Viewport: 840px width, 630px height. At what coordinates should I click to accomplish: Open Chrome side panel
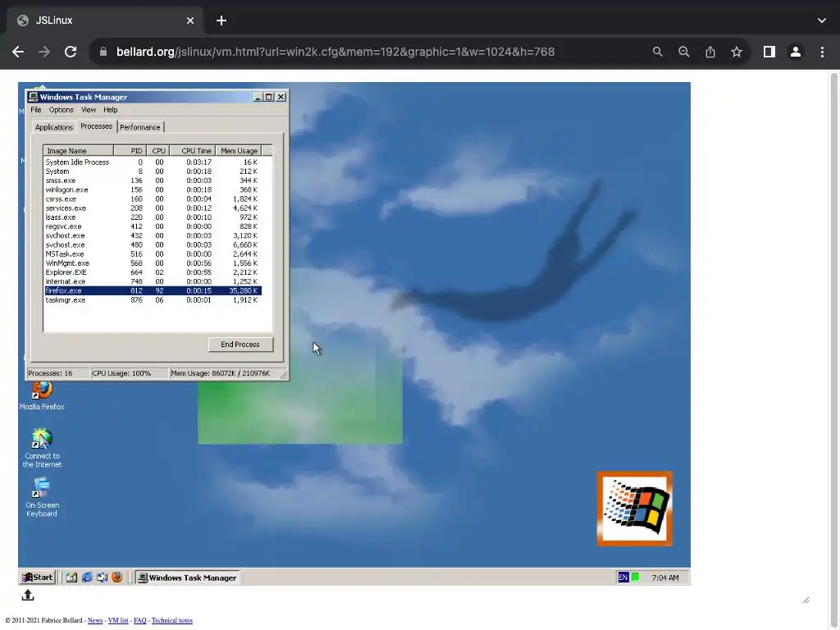[x=769, y=52]
